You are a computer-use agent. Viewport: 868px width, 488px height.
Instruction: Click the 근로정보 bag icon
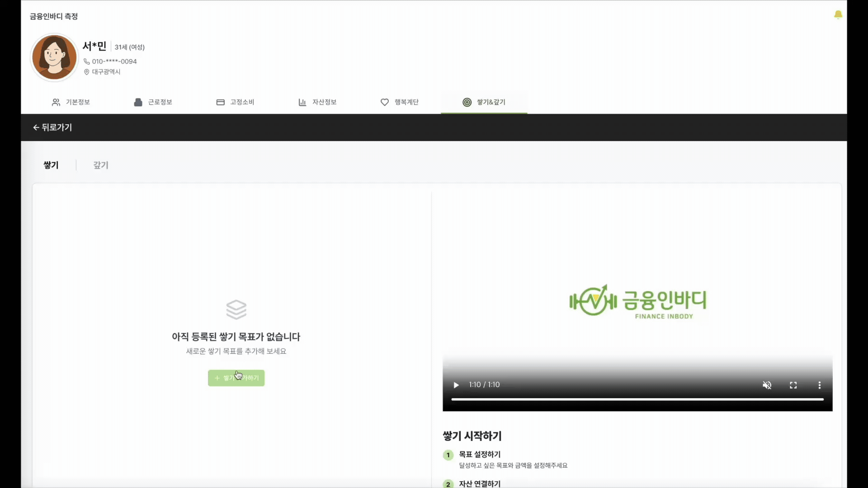(x=137, y=102)
